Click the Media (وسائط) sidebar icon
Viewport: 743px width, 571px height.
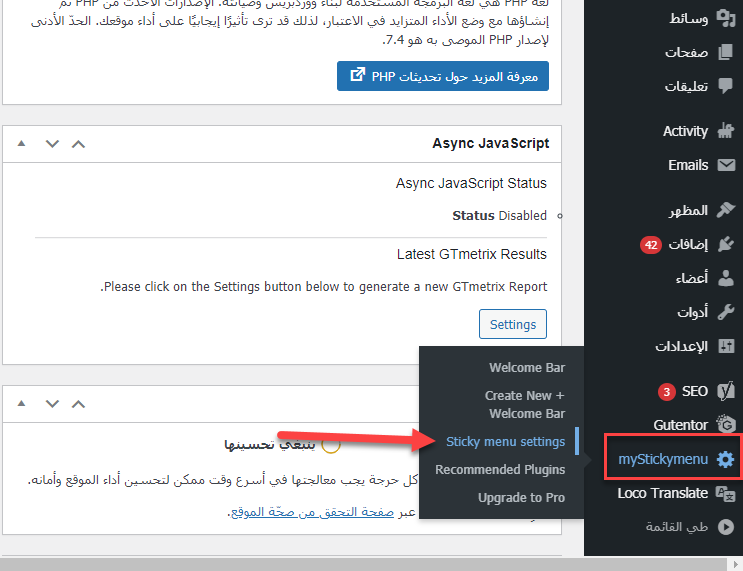tap(725, 18)
